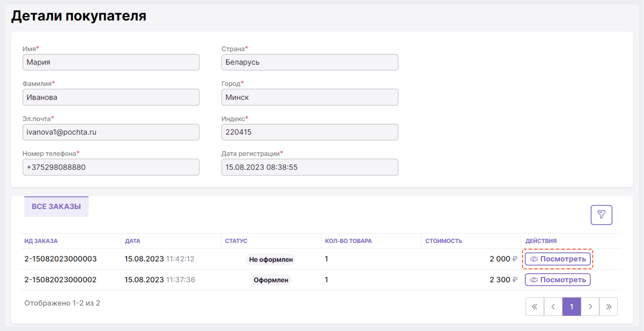The image size is (644, 331).
Task: Click the Дата регистрации field
Action: [x=310, y=167]
